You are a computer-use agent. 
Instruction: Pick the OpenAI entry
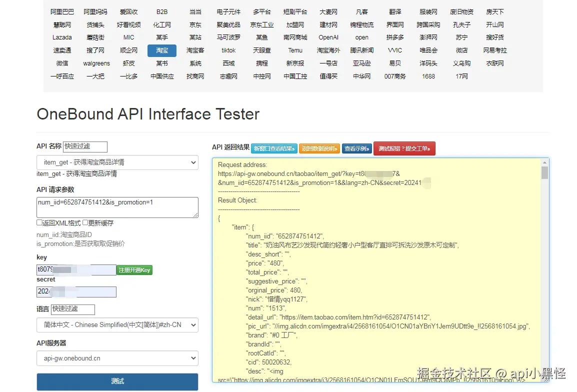point(328,37)
